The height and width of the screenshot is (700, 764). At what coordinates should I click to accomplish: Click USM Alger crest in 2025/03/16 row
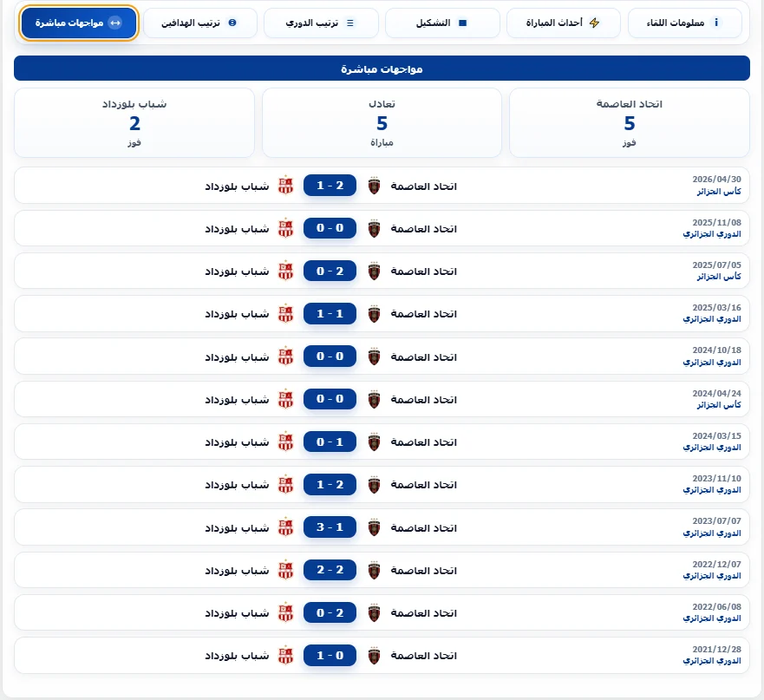click(x=374, y=314)
